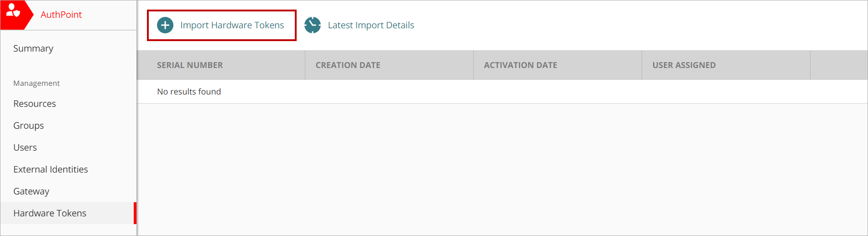Screen dimensions: 868x236
Task: Click the Activation Date column header
Action: [520, 65]
